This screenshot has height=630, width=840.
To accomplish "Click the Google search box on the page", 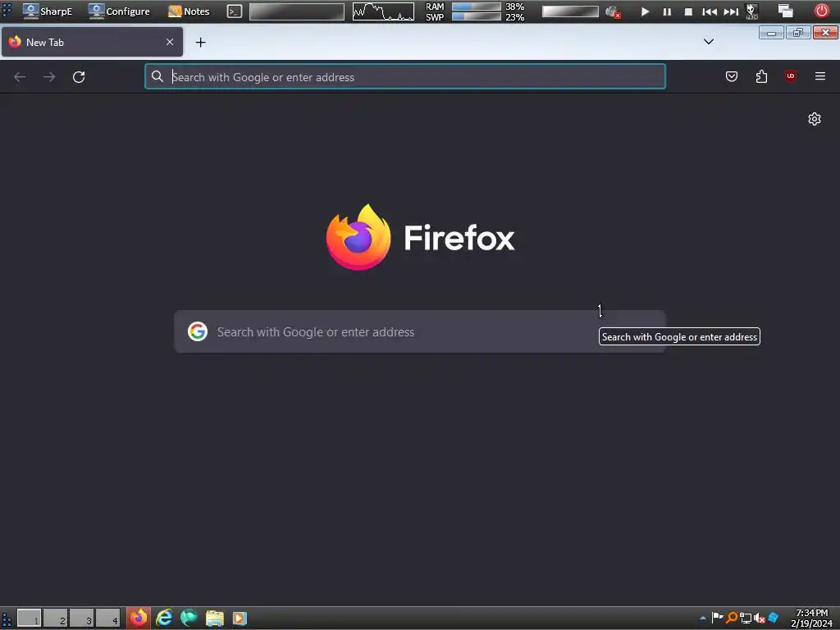I will pos(420,331).
